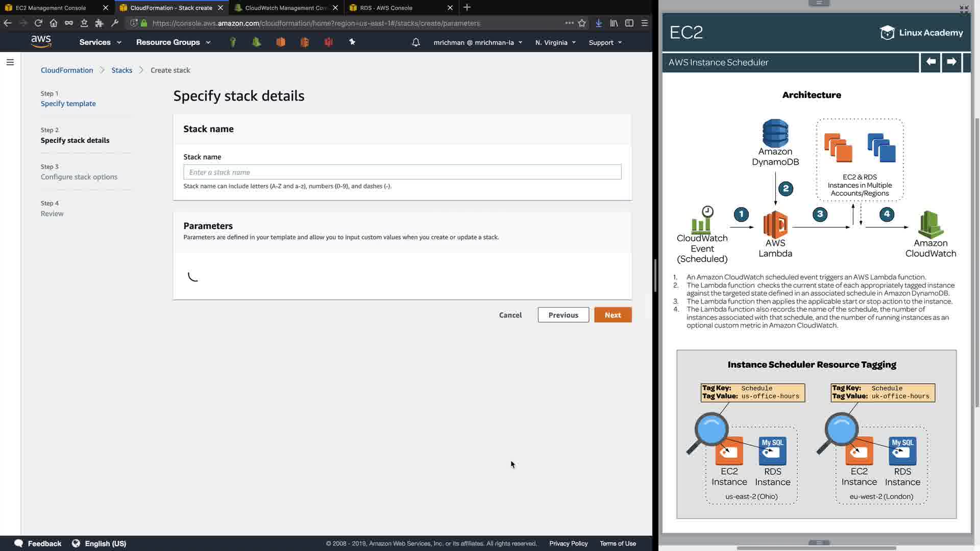Click the Previous button
Image resolution: width=980 pixels, height=551 pixels.
click(563, 315)
